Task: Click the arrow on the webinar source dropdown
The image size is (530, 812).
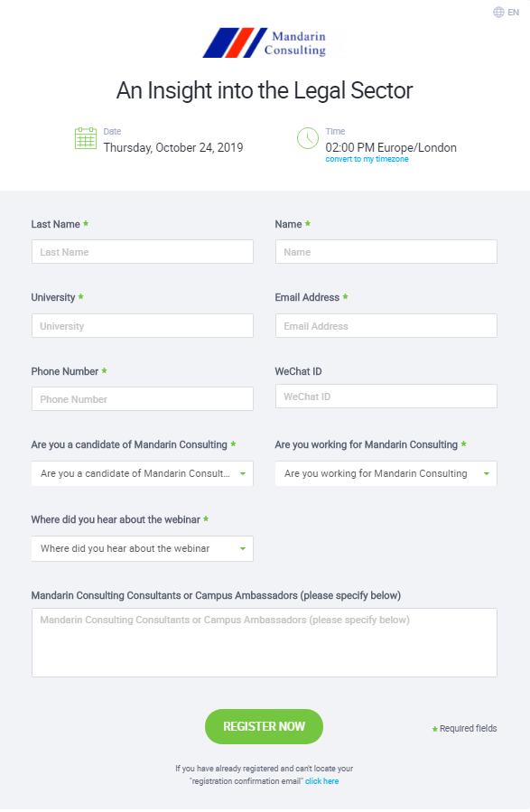Action: tap(243, 548)
